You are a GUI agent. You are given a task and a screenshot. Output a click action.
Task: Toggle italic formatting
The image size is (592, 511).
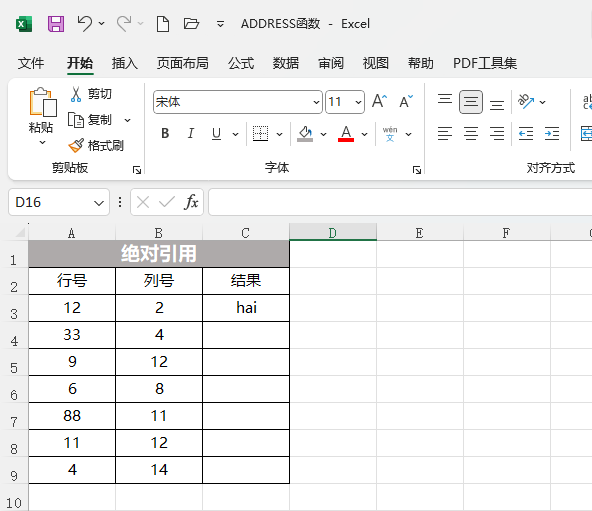[x=191, y=133]
